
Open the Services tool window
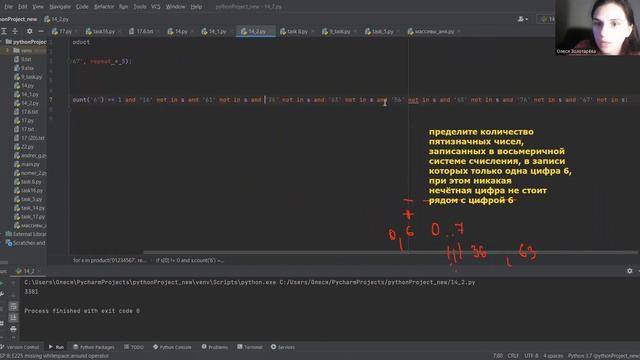[x=282, y=347]
